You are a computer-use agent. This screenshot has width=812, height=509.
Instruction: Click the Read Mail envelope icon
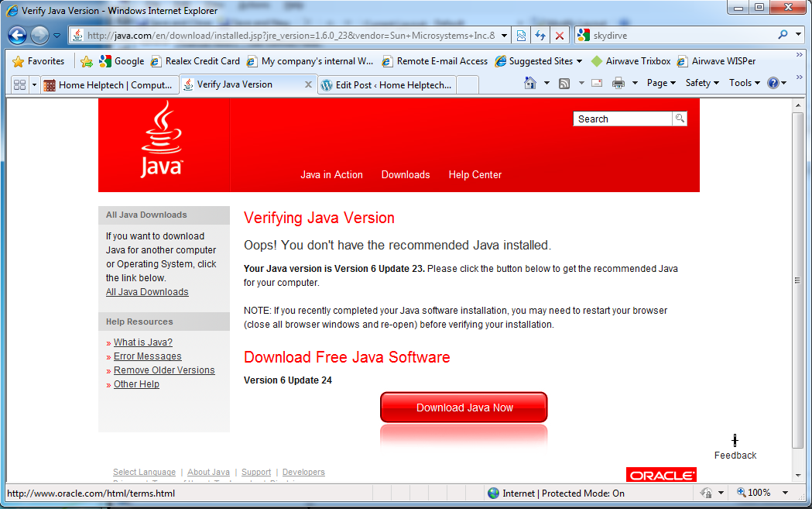[597, 83]
